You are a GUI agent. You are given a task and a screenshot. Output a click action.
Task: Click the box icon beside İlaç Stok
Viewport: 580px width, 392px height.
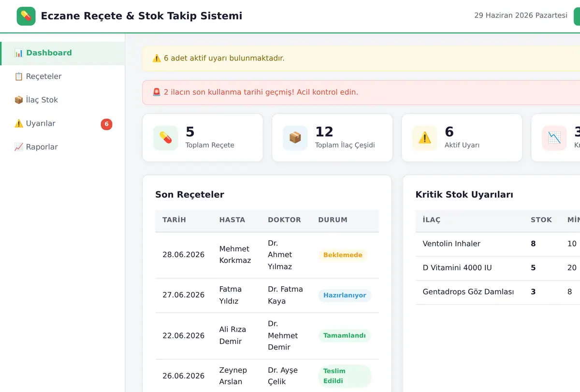18,100
